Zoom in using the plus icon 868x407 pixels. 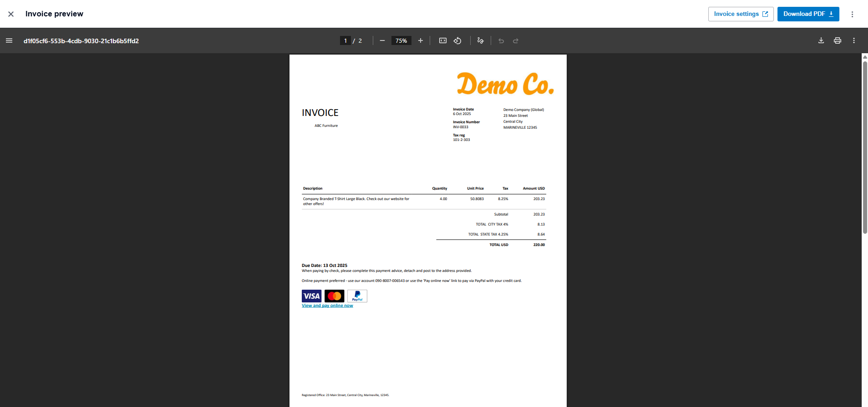[x=421, y=40]
